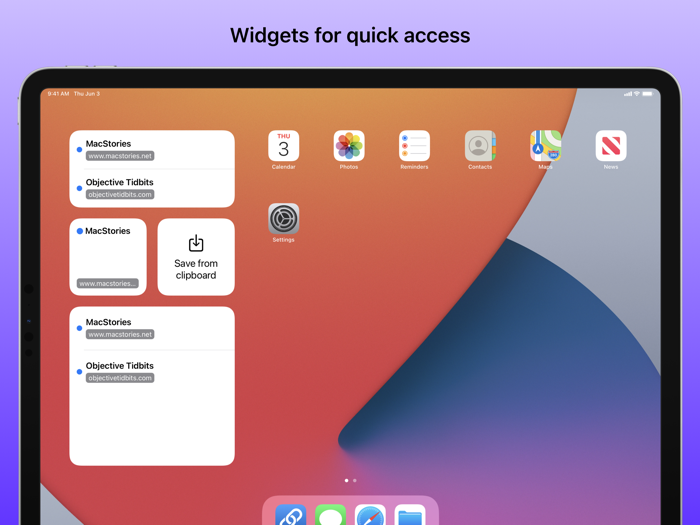
Task: Open the Files app in the dock
Action: coord(410,516)
